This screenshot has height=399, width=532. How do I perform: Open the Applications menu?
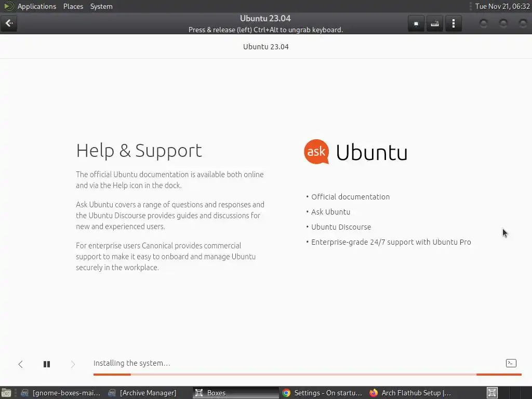point(37,6)
